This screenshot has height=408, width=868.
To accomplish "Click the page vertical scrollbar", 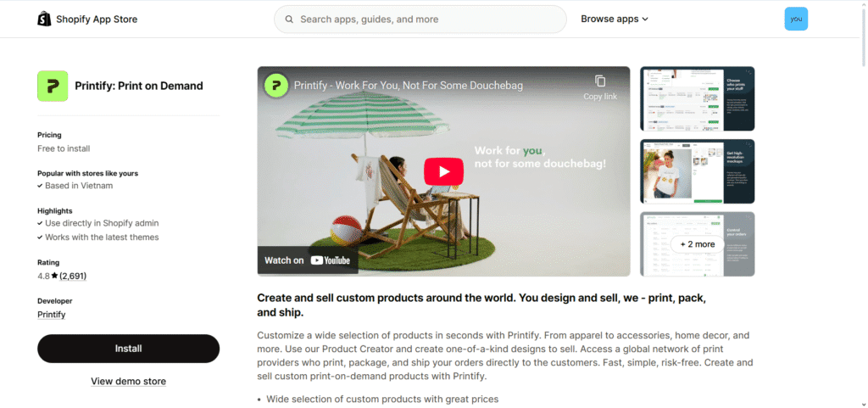I will pos(863,204).
